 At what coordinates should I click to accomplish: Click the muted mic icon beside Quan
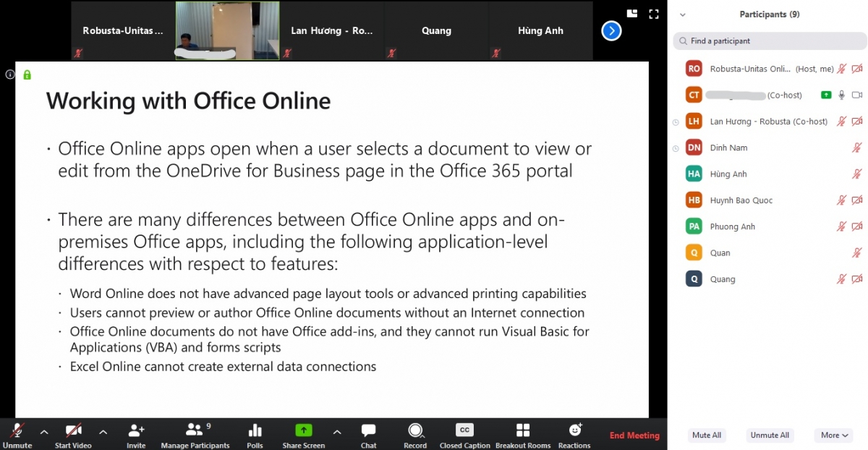point(857,252)
